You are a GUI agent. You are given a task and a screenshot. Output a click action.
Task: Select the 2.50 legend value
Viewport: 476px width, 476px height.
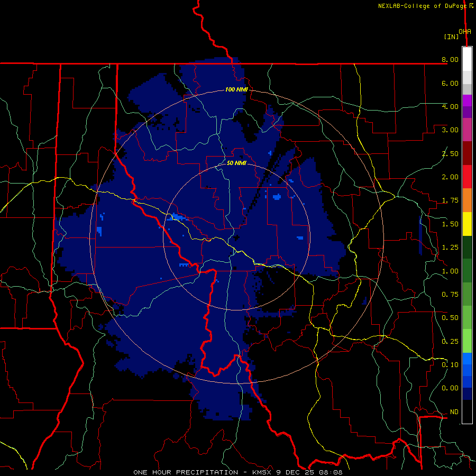[450, 153]
